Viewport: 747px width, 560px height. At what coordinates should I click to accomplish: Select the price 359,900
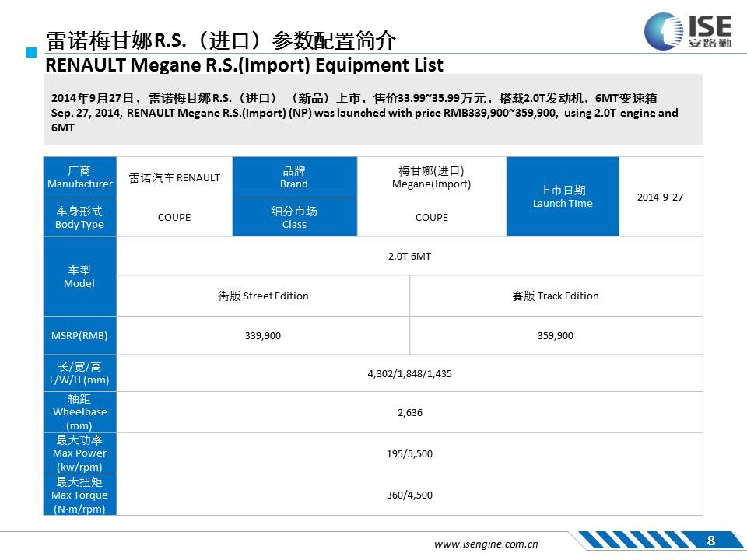[x=556, y=335]
